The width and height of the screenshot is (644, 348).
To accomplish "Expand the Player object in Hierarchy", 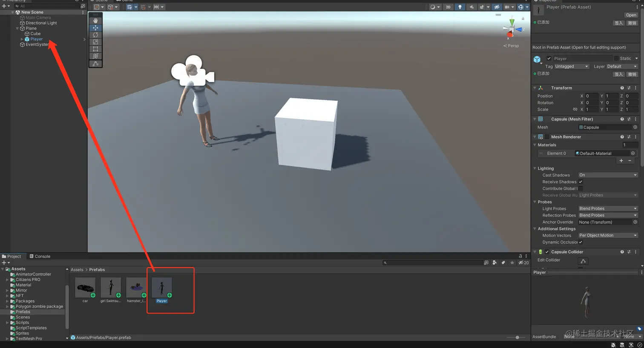I will pyautogui.click(x=22, y=39).
